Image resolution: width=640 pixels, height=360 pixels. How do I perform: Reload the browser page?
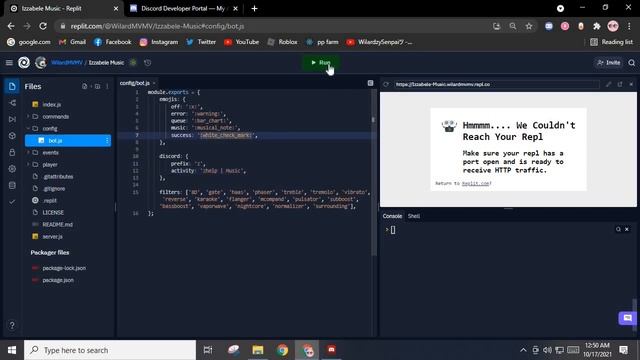point(42,26)
